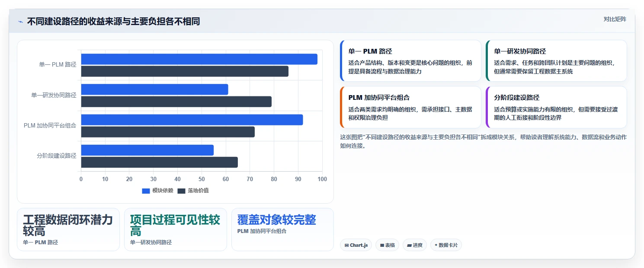Click blue 模块依赖 bar for 分阶段建设路径
This screenshot has height=268, width=644.
[x=147, y=150]
